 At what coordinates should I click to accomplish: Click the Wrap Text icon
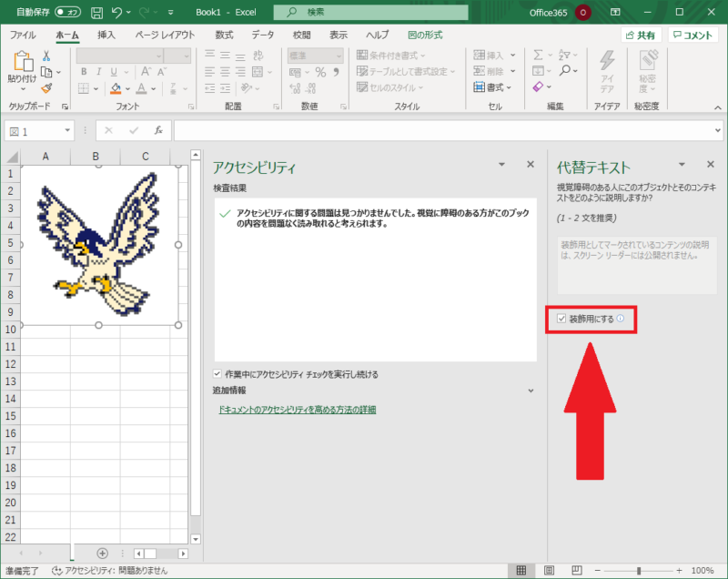tap(258, 56)
